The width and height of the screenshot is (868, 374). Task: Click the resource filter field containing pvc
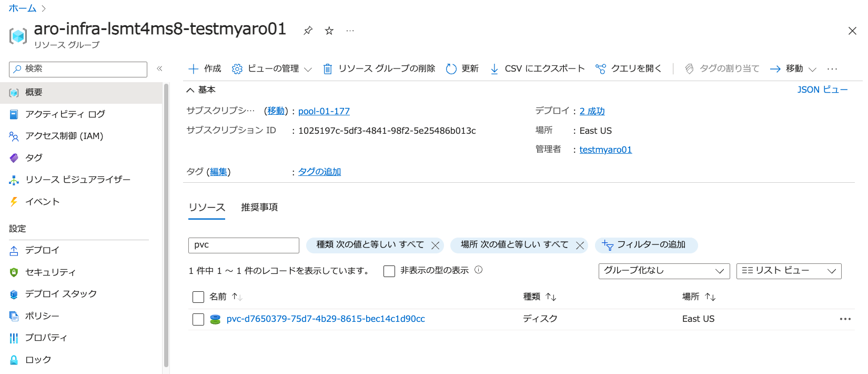244,245
